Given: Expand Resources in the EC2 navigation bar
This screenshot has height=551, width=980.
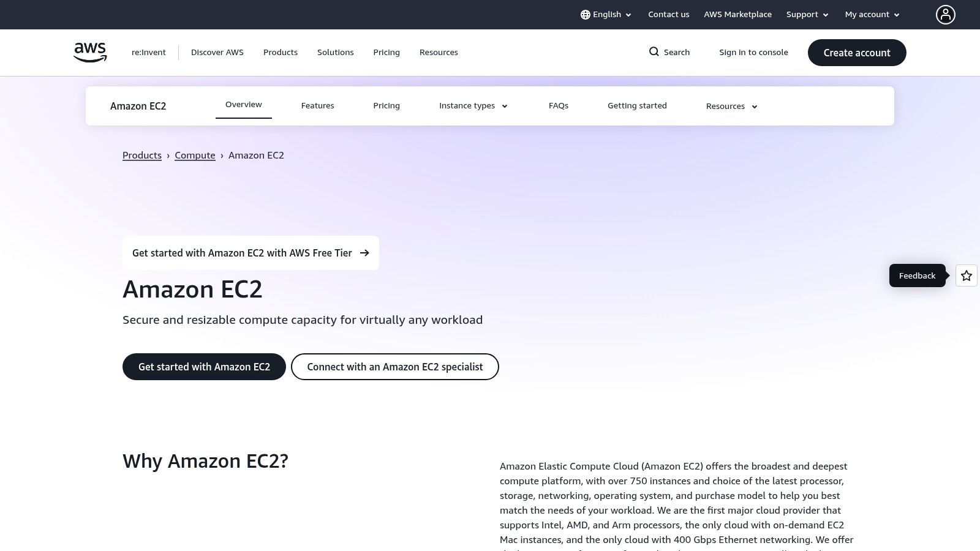Looking at the screenshot, I should click(731, 106).
